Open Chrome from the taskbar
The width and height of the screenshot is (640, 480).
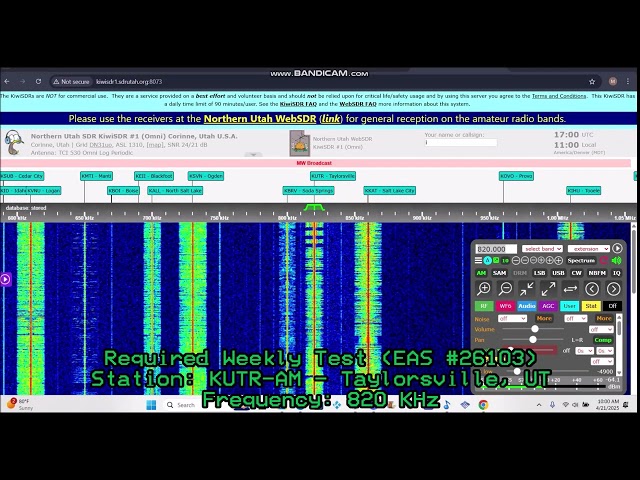483,404
